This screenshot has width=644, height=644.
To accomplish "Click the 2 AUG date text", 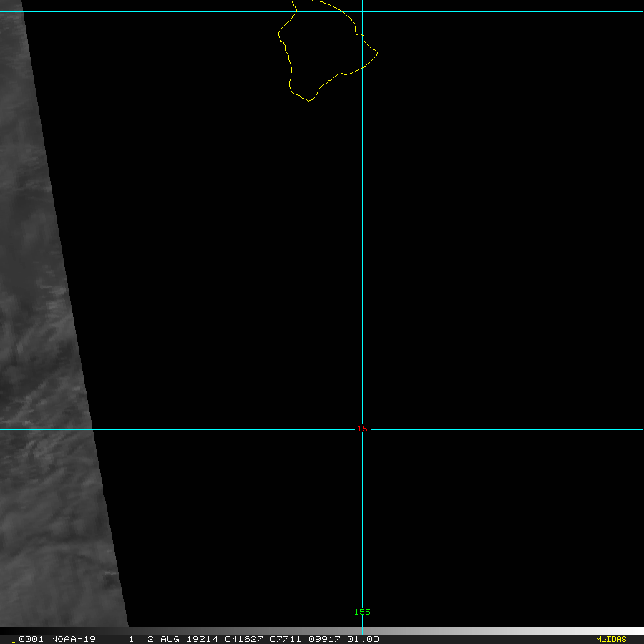I will 163,639.
